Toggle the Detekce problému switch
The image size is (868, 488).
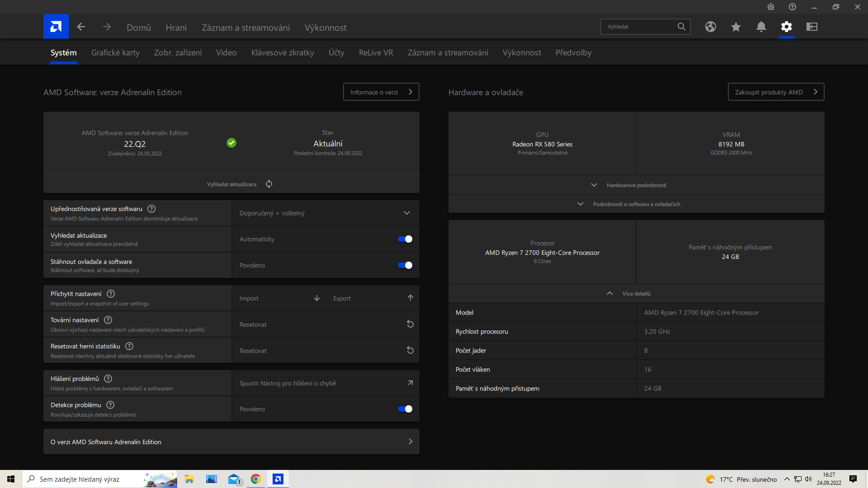405,409
